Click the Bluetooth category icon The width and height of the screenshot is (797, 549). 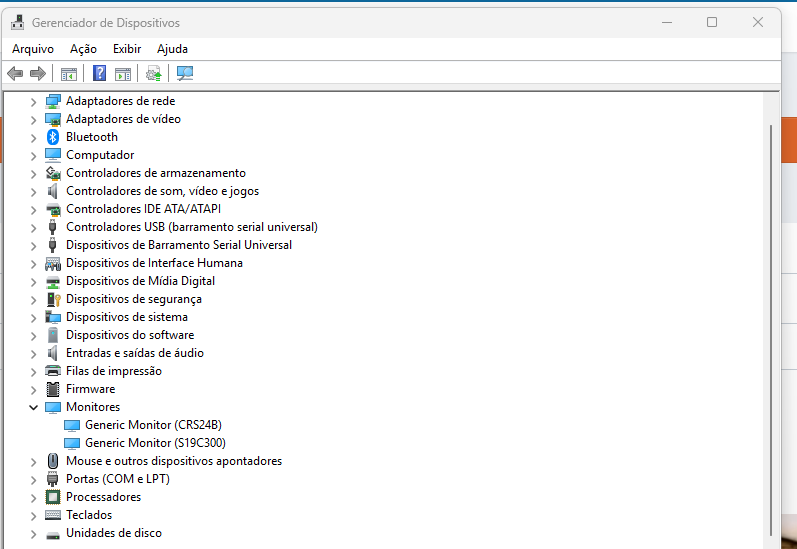pos(53,137)
